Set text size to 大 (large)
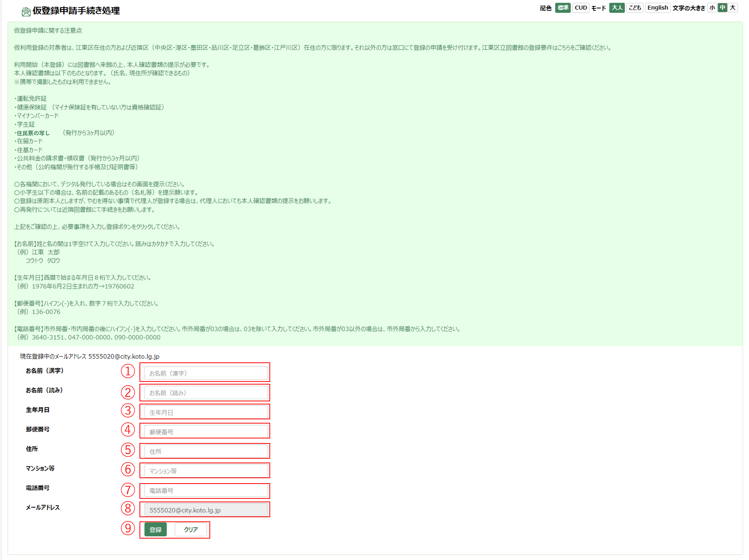This screenshot has width=749, height=560. click(x=733, y=8)
